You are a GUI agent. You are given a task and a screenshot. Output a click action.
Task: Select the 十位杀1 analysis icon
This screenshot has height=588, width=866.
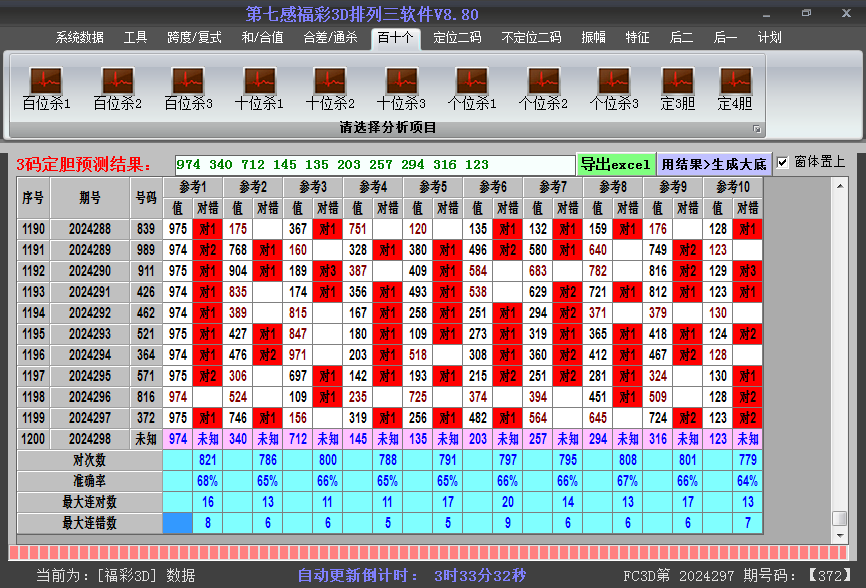tap(259, 88)
